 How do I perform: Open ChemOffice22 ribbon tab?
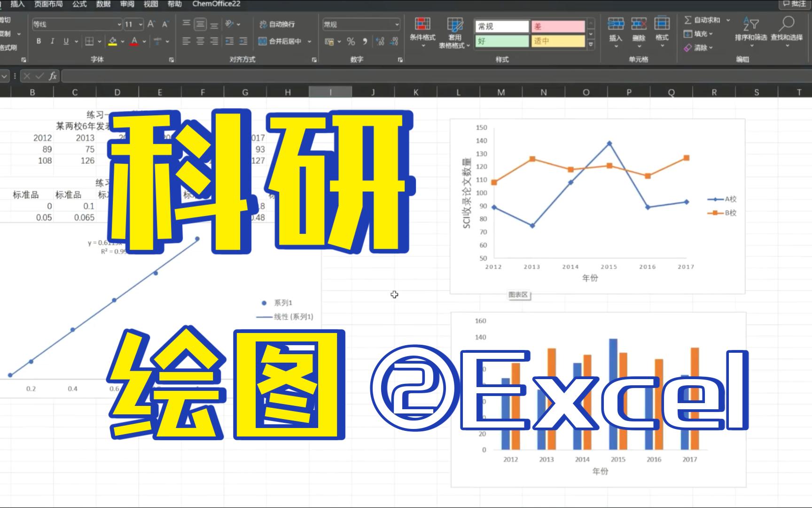pos(216,4)
